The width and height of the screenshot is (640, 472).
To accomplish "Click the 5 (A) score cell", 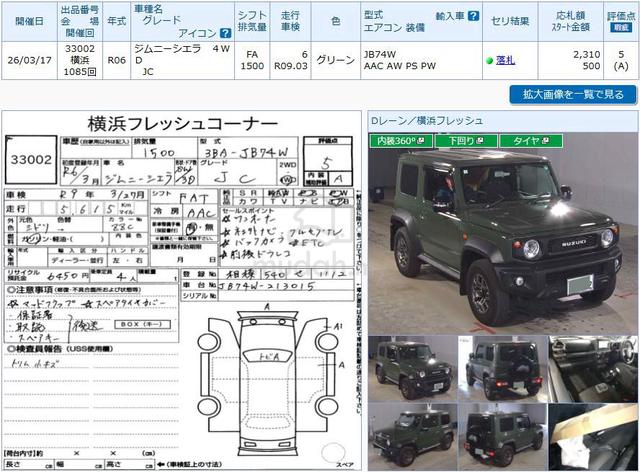I will (621, 60).
